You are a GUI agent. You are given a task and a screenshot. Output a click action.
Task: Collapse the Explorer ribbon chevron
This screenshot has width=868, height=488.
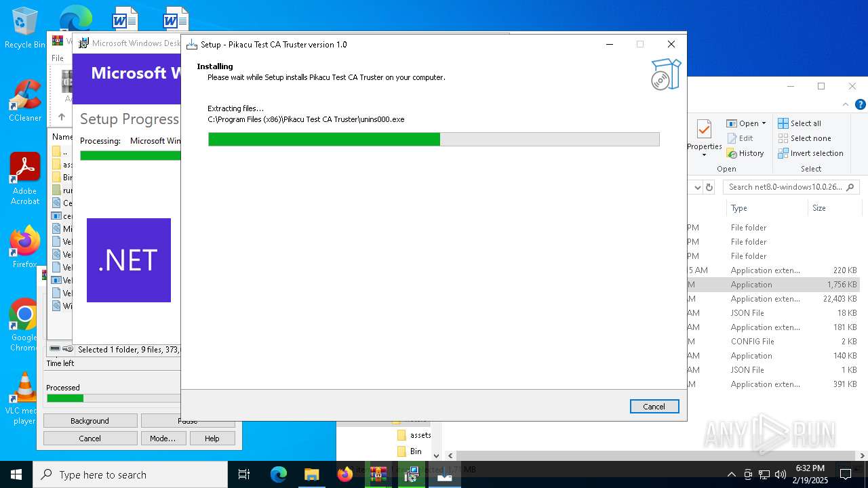846,105
